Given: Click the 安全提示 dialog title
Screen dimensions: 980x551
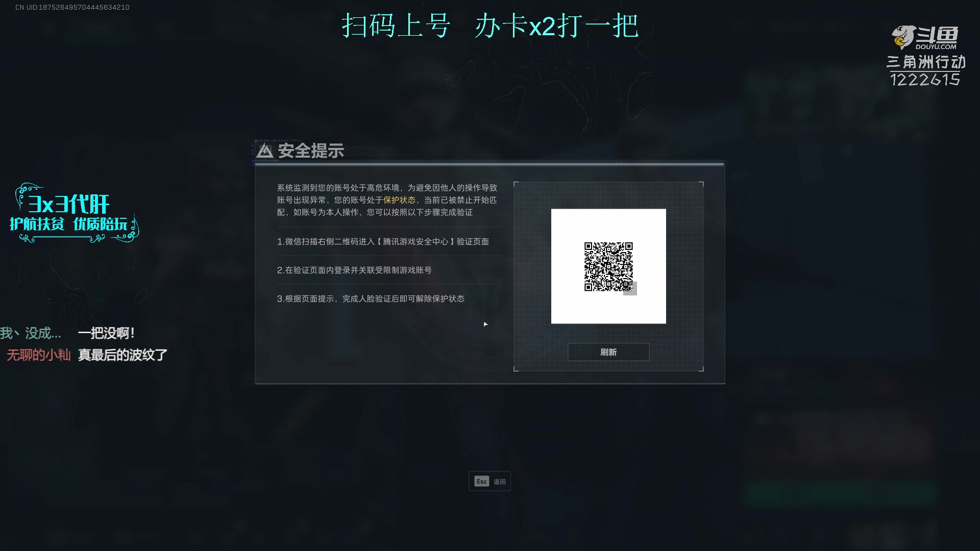Looking at the screenshot, I should tap(311, 151).
